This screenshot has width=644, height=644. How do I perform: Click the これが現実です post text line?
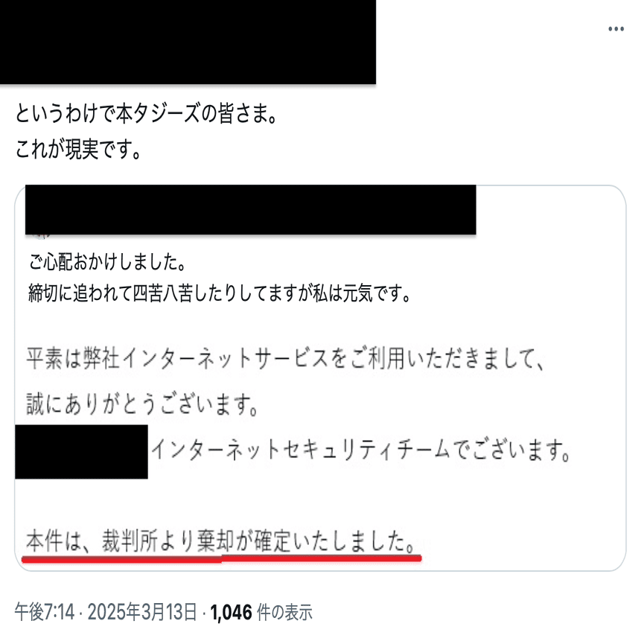(78, 149)
